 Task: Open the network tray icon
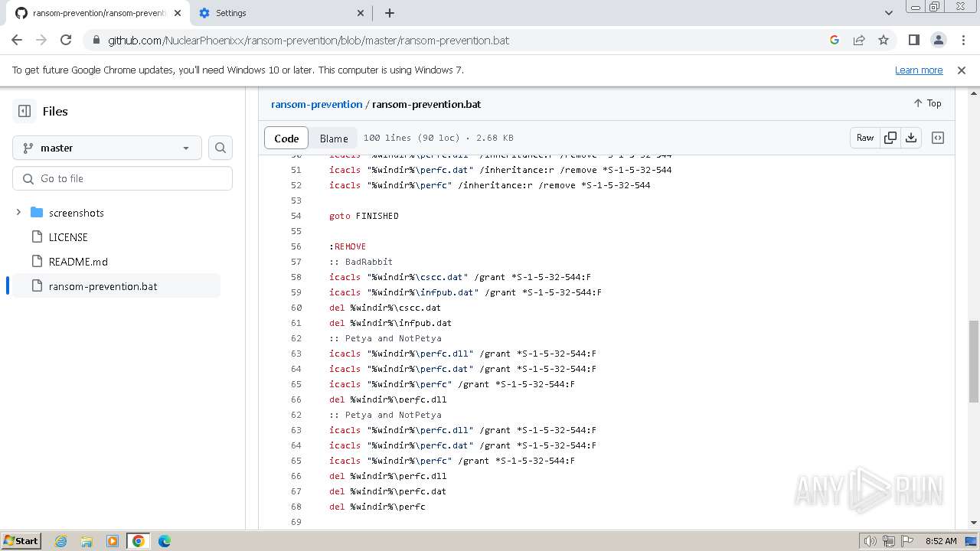(x=889, y=541)
